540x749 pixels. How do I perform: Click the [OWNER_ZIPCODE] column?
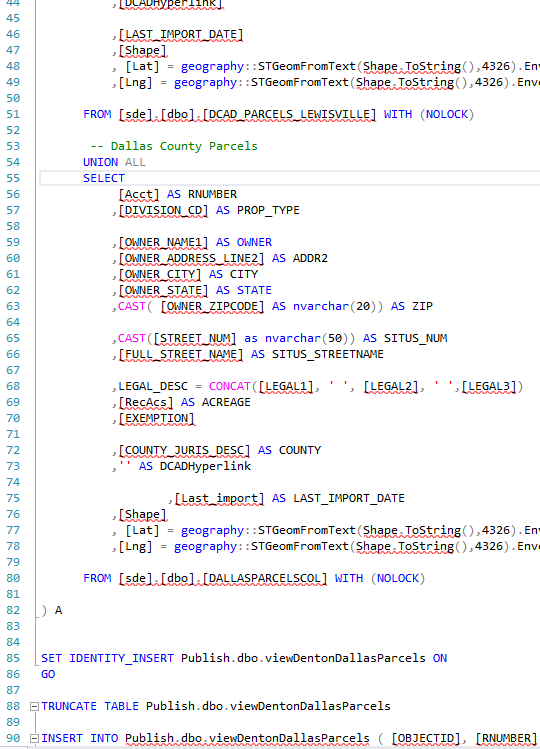pyautogui.click(x=212, y=307)
